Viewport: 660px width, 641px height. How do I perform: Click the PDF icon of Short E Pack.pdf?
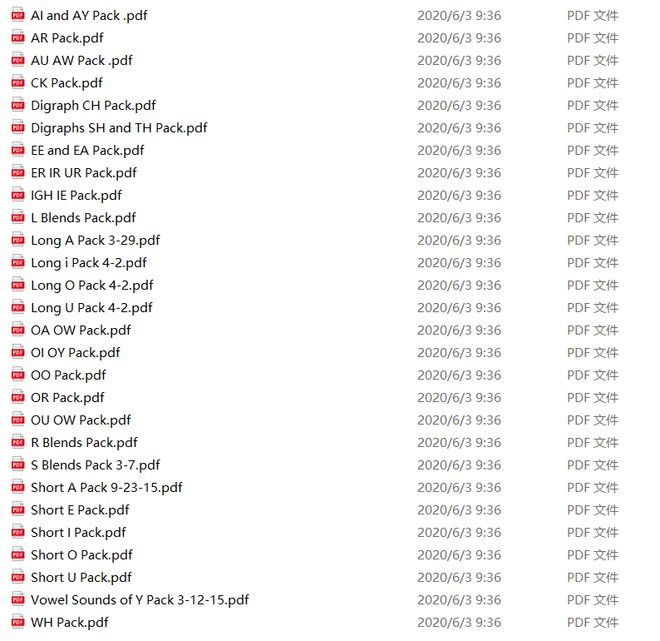tap(18, 509)
